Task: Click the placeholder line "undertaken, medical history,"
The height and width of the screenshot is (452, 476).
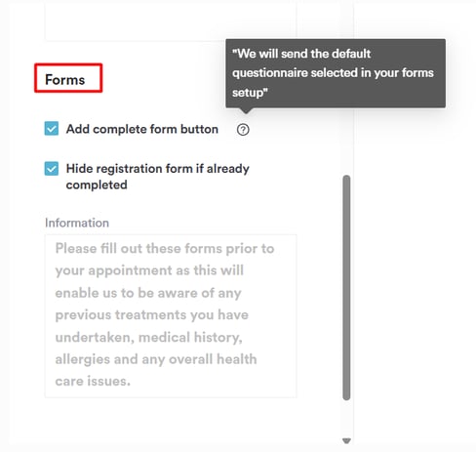Action: [x=148, y=337]
